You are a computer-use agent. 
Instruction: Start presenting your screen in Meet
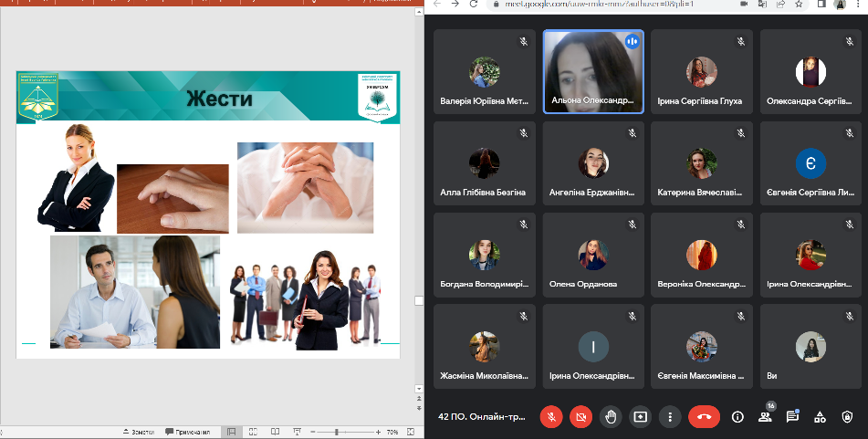640,417
